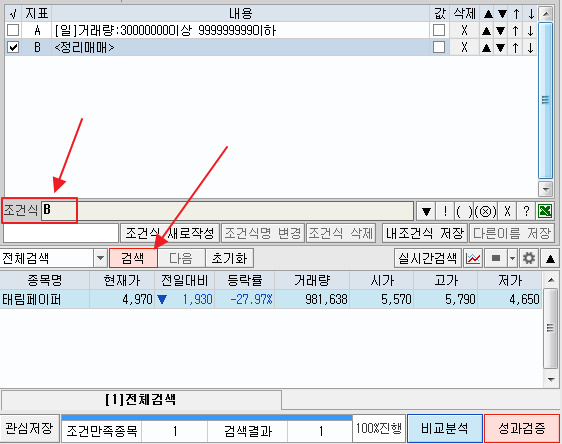Insert parentheses ( ) into 조건식
This screenshot has height=444, width=562.
464,211
